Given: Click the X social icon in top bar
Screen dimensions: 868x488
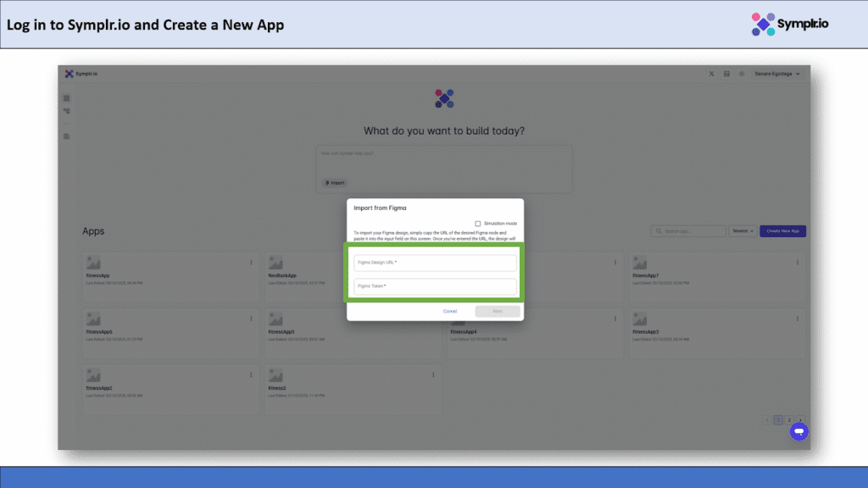Looking at the screenshot, I should pos(711,74).
